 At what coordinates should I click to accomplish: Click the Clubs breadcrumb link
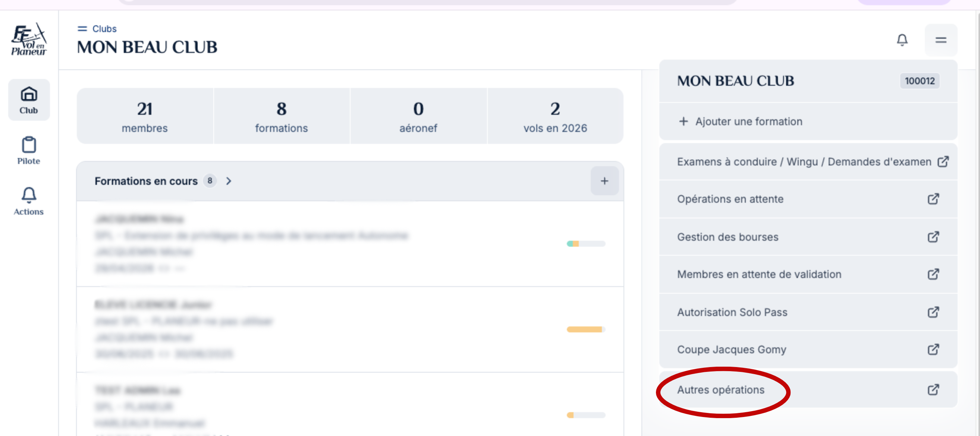coord(104,29)
